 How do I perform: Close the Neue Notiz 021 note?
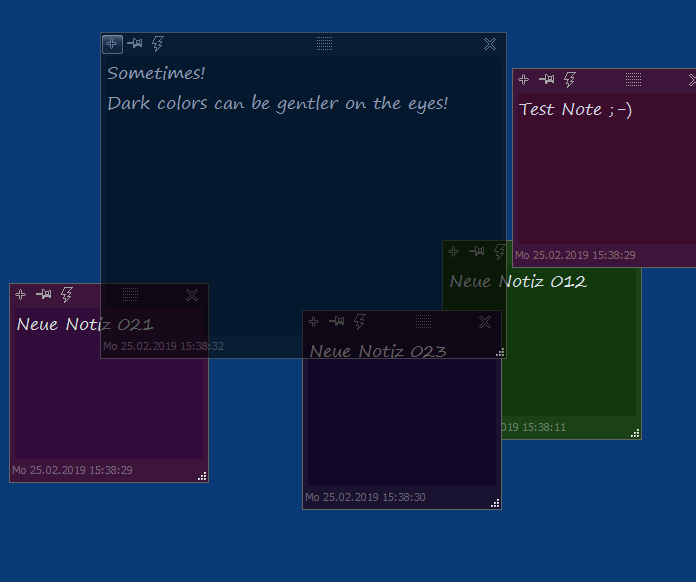[x=192, y=295]
